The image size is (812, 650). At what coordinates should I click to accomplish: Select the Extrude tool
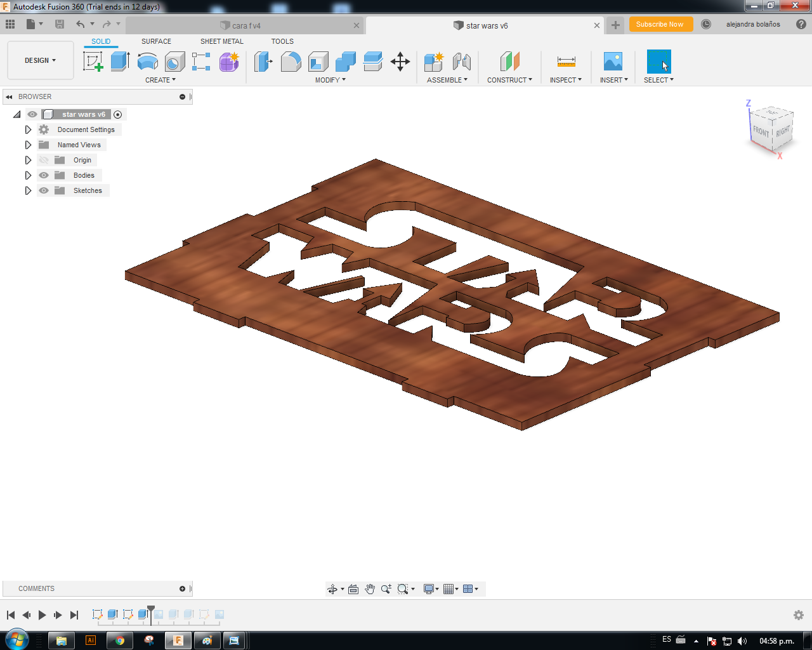point(120,62)
